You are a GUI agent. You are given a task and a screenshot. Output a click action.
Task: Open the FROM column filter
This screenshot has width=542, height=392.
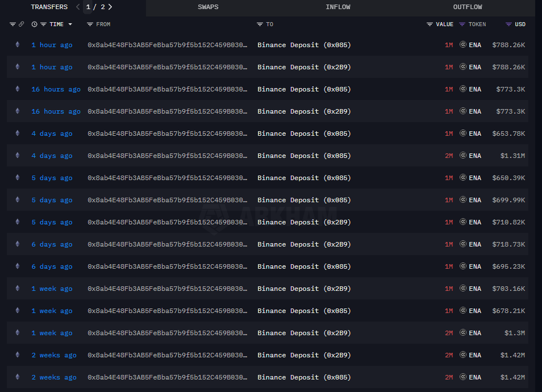point(90,24)
